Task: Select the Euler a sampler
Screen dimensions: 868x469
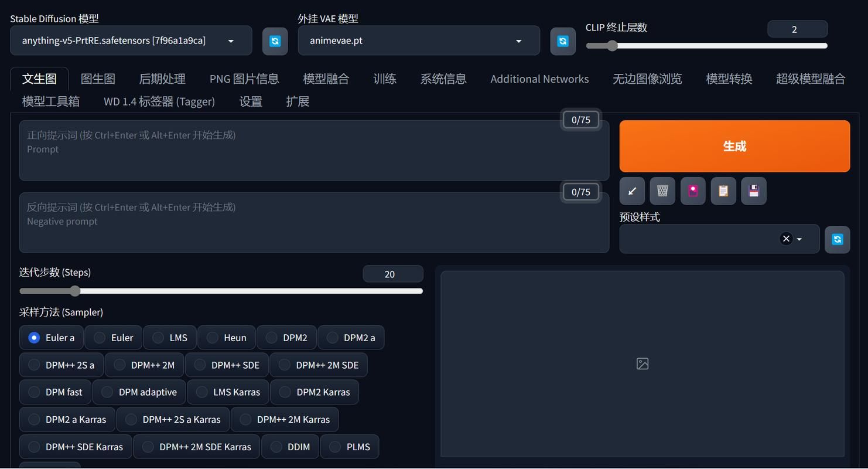Action: tap(52, 338)
